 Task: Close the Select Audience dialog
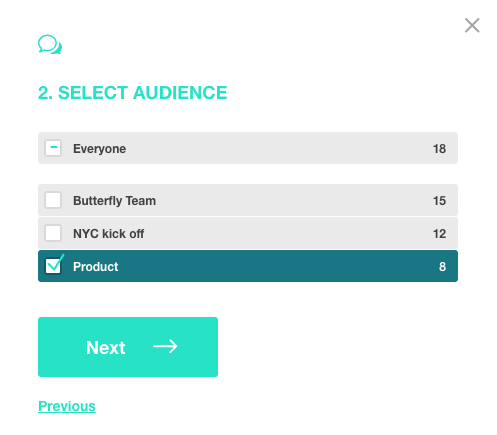(x=472, y=25)
